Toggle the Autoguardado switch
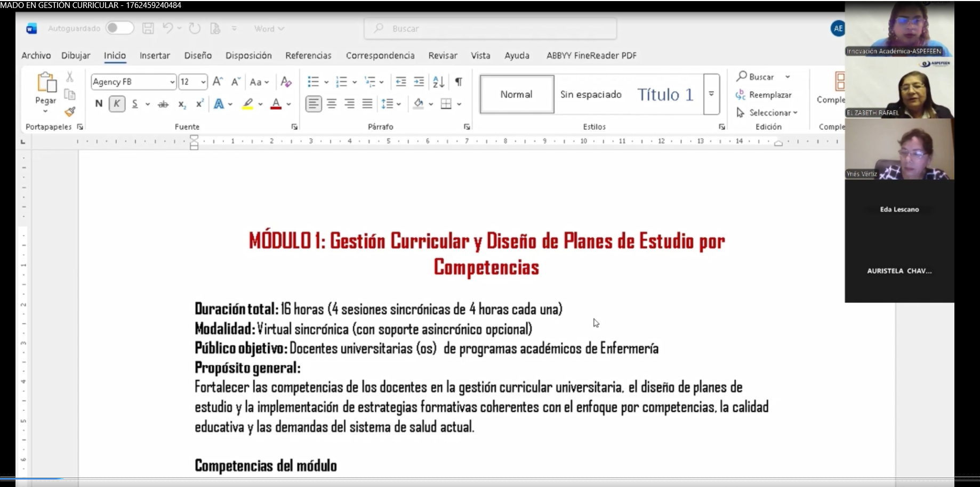The image size is (980, 487). click(119, 28)
